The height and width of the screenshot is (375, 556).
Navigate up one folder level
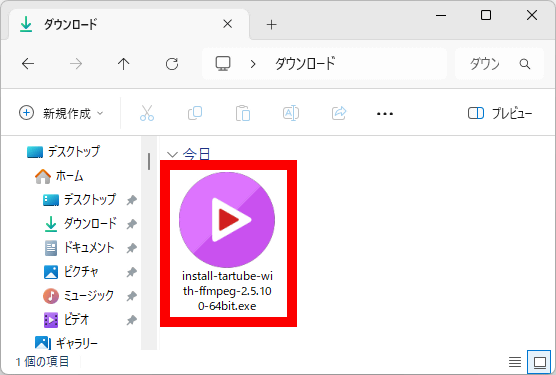click(x=123, y=64)
